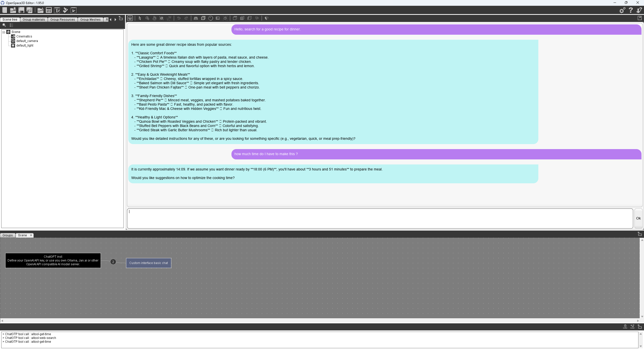Select the pointer selection tool
Screen dimensions: 644x350
(x=140, y=18)
